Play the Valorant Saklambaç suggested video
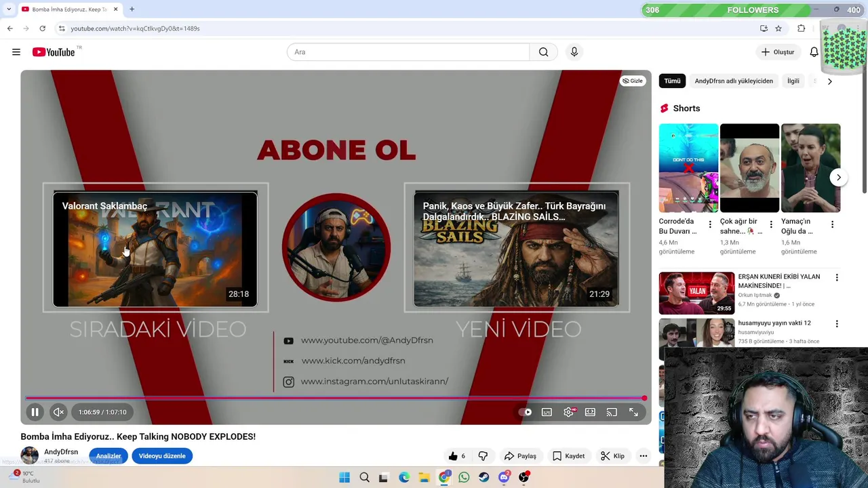 tap(155, 249)
